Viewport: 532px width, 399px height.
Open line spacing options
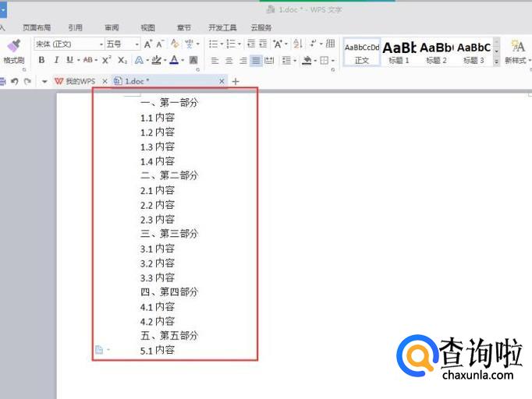(286, 60)
